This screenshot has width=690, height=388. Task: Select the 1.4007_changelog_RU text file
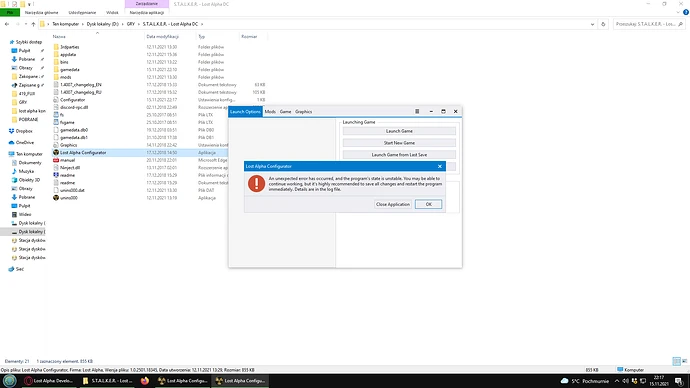[x=81, y=92]
